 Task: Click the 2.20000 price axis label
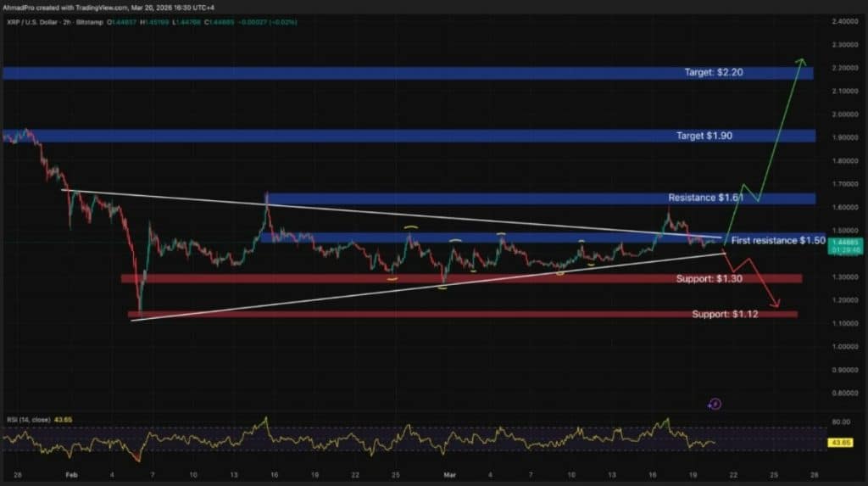pos(844,68)
